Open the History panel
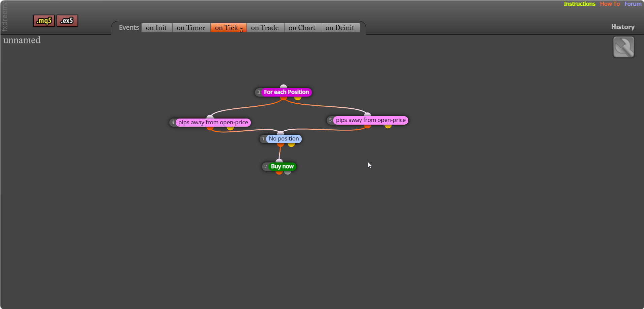This screenshot has height=309, width=644. [623, 27]
